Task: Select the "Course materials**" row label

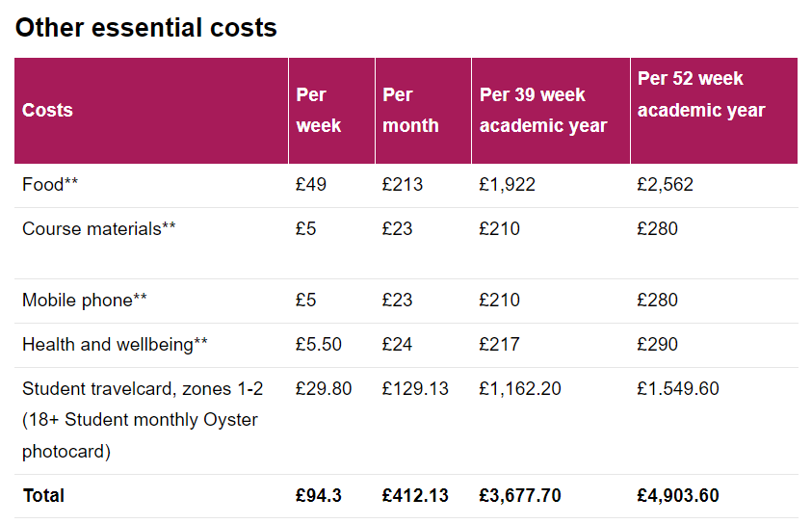Action: (99, 228)
